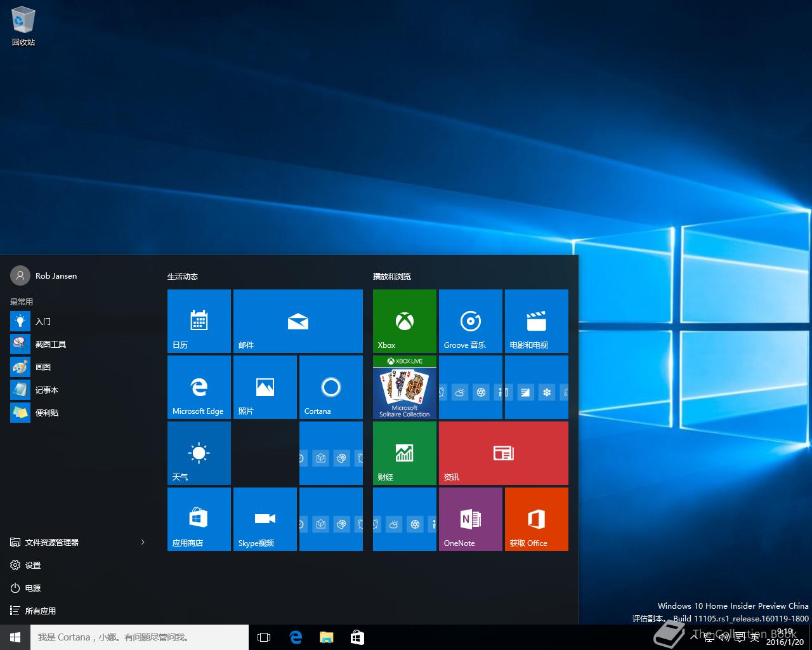812x650 pixels.
Task: Launch the Skype视频 tile
Action: [x=265, y=519]
